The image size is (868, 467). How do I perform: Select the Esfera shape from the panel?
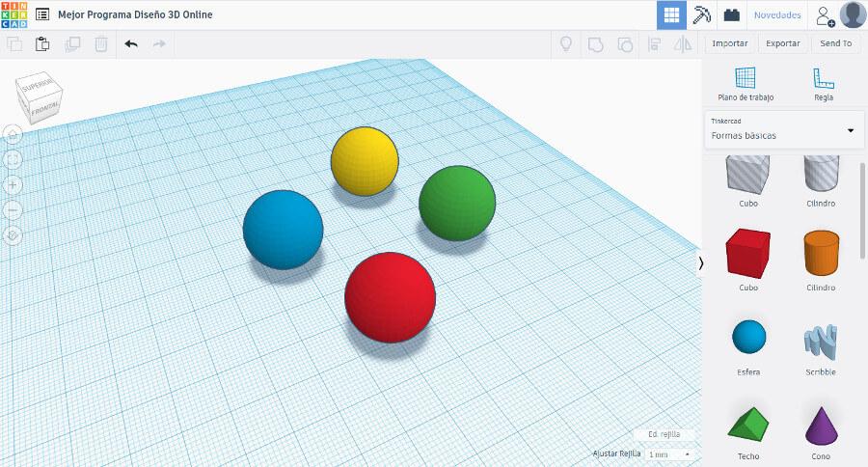point(747,338)
